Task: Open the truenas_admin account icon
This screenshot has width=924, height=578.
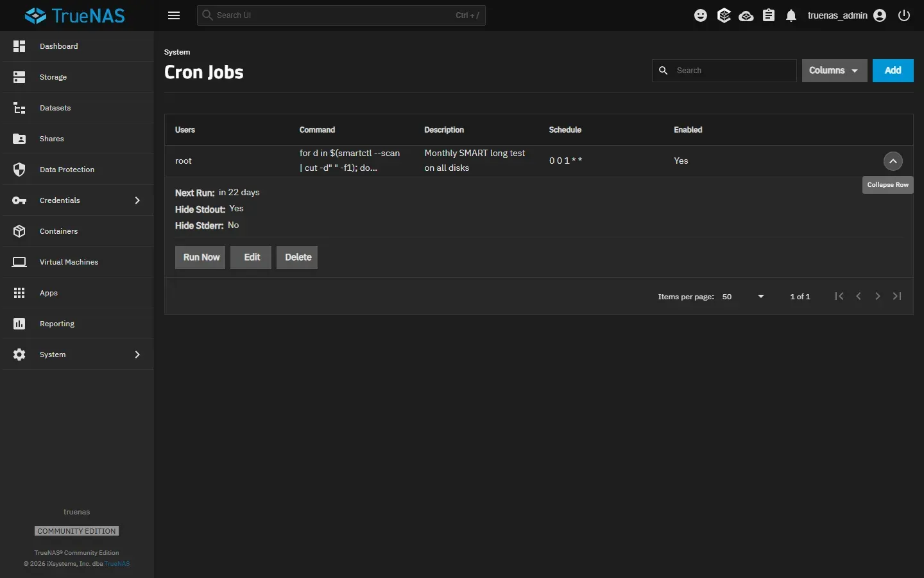Action: point(880,15)
